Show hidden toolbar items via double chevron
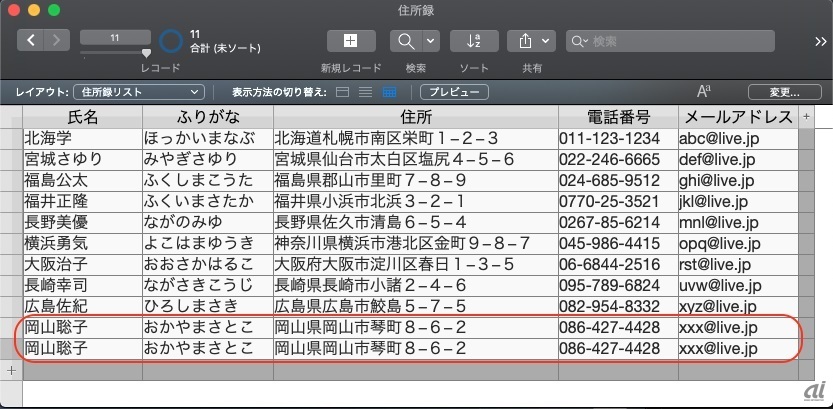 (x=820, y=41)
